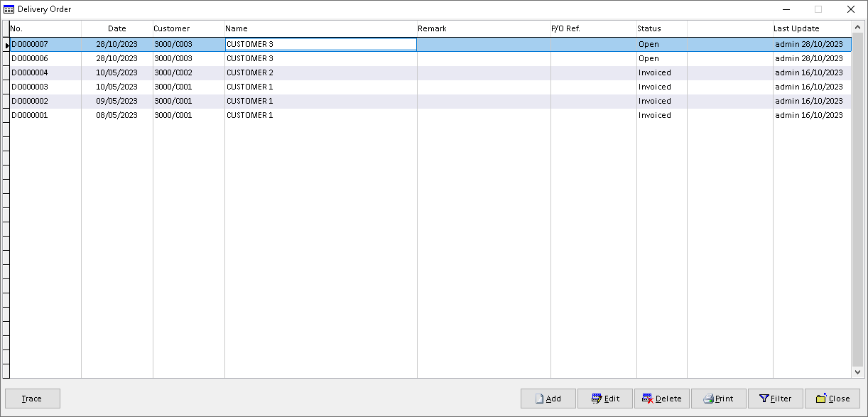The image size is (868, 417).
Task: Click the Last Update column header
Action: click(812, 28)
